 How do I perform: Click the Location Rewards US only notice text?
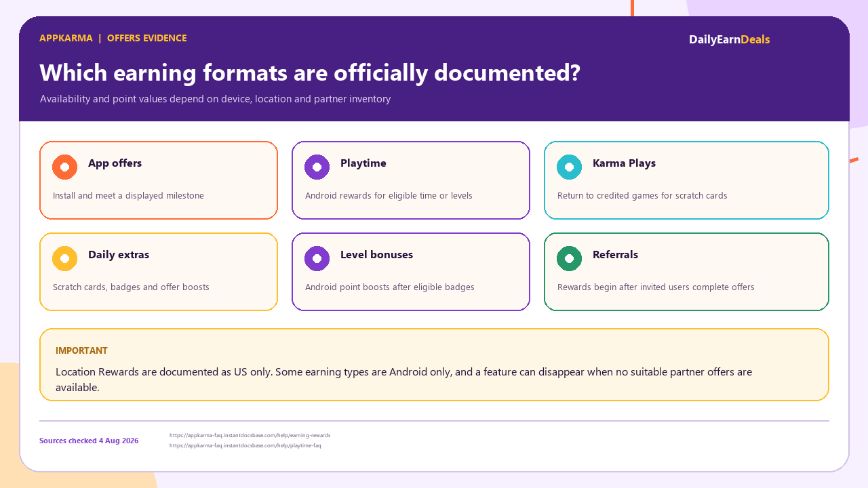pyautogui.click(x=404, y=380)
